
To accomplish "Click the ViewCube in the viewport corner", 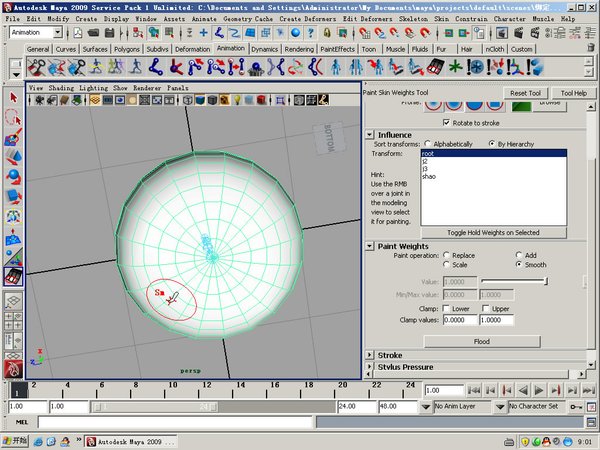I will coord(326,138).
